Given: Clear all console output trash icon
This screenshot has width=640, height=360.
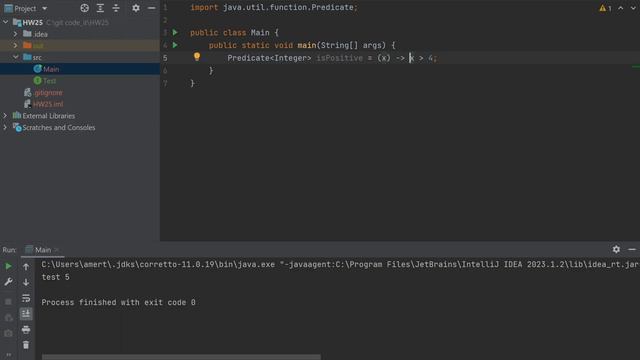Looking at the screenshot, I should (x=26, y=345).
